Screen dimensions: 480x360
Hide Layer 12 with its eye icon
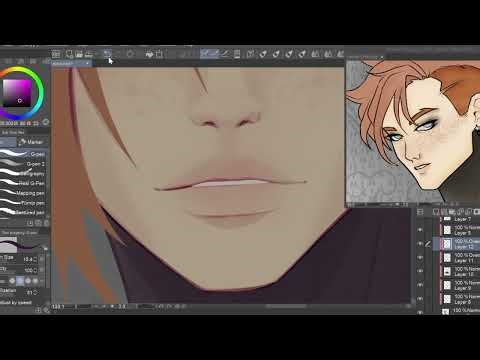[420, 244]
